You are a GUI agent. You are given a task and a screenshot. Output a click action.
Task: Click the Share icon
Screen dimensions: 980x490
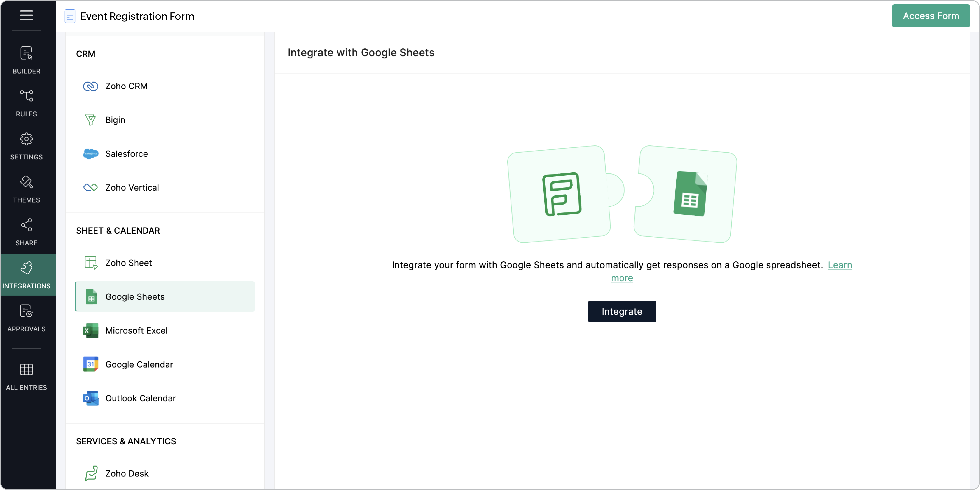click(x=26, y=232)
